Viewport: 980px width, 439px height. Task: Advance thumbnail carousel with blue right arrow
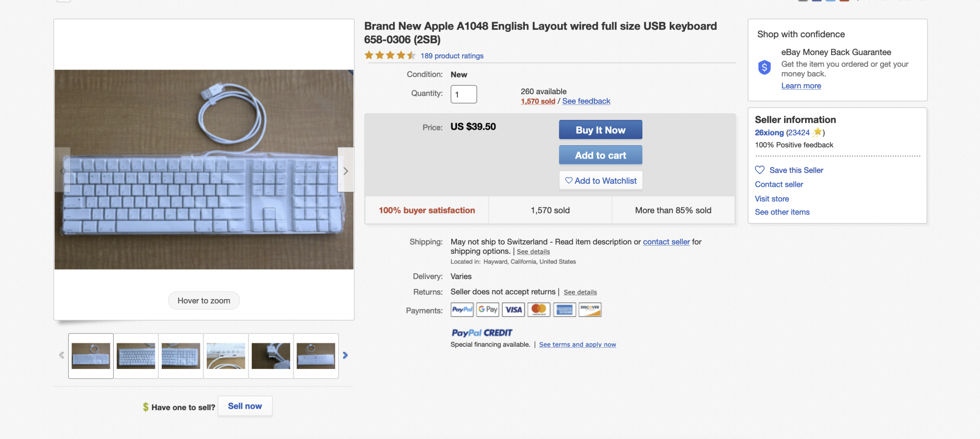[x=345, y=355]
